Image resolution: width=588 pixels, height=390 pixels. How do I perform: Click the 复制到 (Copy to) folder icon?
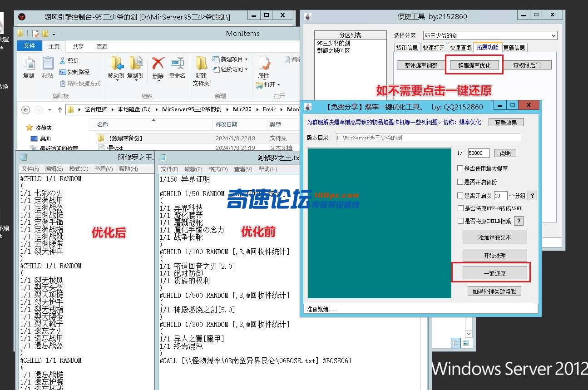[136, 63]
